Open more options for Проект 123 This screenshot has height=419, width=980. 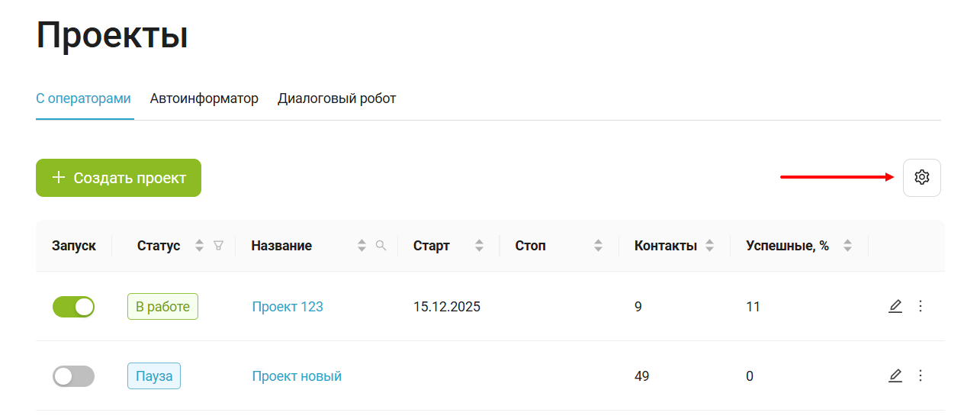(920, 306)
